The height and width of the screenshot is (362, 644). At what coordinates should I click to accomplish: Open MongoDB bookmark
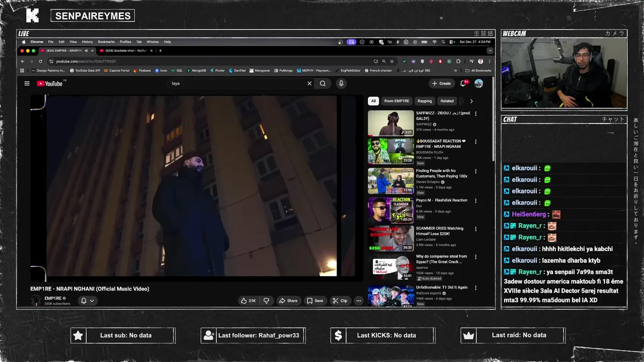click(x=196, y=70)
